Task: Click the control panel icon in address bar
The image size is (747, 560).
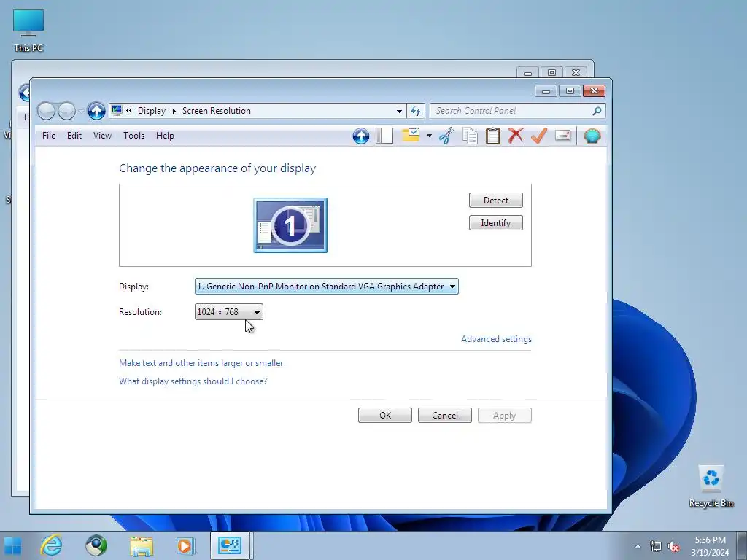Action: tap(117, 111)
